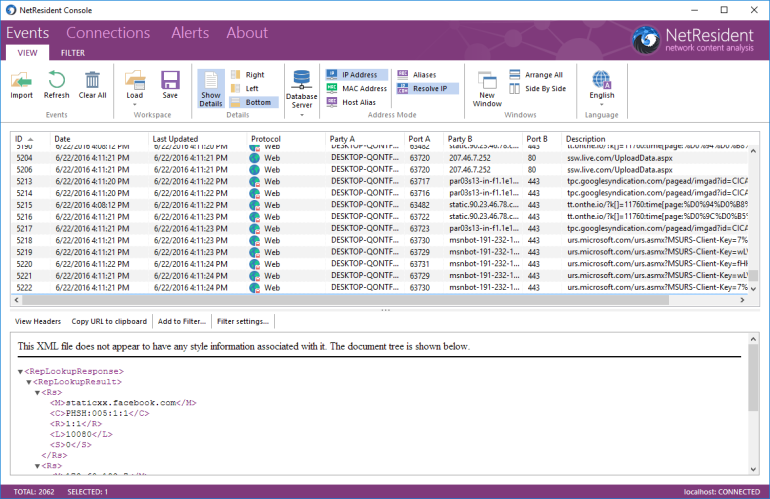Click Web protocol icon in row 5213
The image size is (770, 499).
click(x=254, y=182)
